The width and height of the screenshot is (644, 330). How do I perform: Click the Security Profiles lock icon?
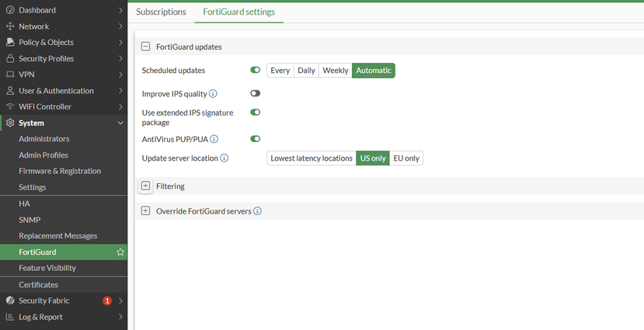click(x=10, y=59)
